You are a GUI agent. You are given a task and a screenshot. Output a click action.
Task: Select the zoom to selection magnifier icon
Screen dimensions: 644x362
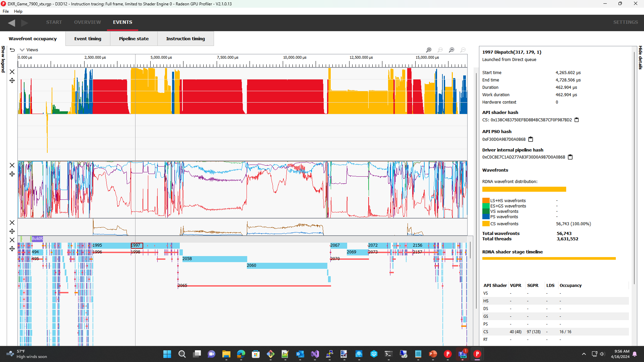click(428, 50)
